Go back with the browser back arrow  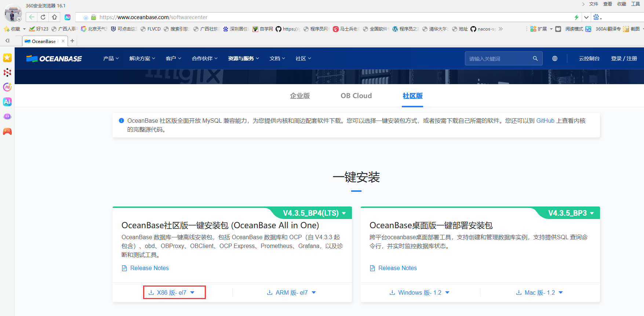(x=32, y=17)
